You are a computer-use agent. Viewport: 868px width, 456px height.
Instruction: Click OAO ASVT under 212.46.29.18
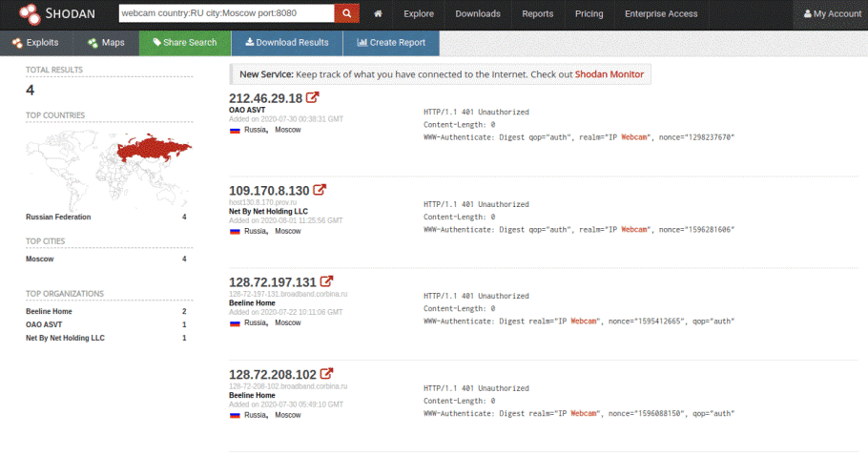(247, 110)
